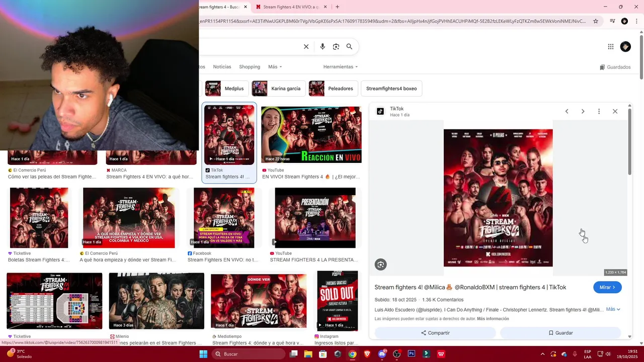
Task: Open the TikTok result title link
Action: click(470, 288)
